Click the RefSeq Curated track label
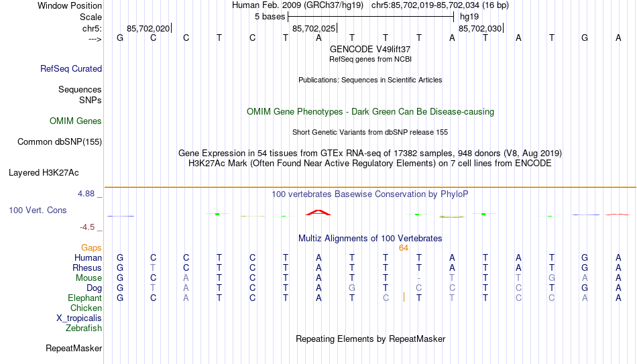 (71, 68)
